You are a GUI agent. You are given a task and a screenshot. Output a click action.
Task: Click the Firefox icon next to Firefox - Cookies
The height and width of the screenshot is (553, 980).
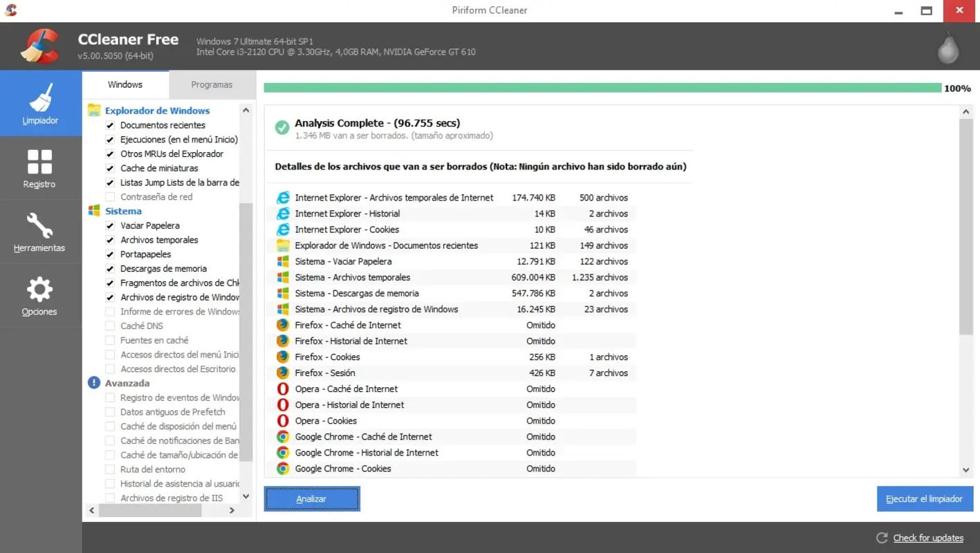click(283, 357)
